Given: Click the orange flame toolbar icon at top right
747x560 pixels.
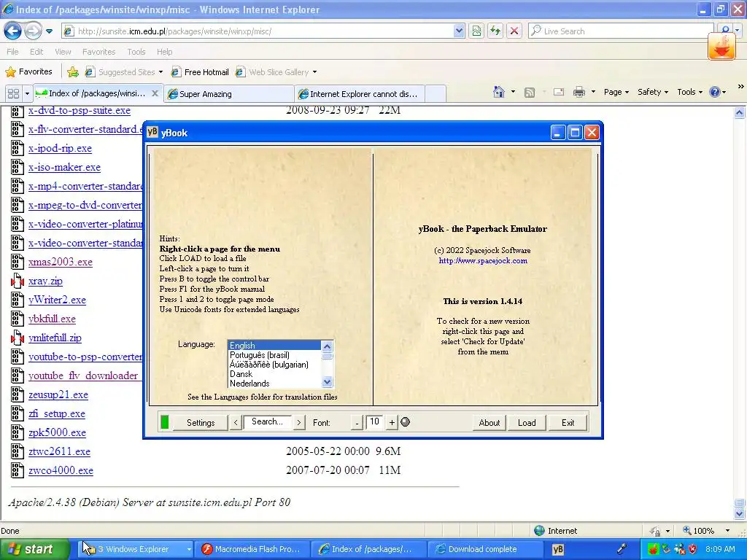Looking at the screenshot, I should [721, 47].
